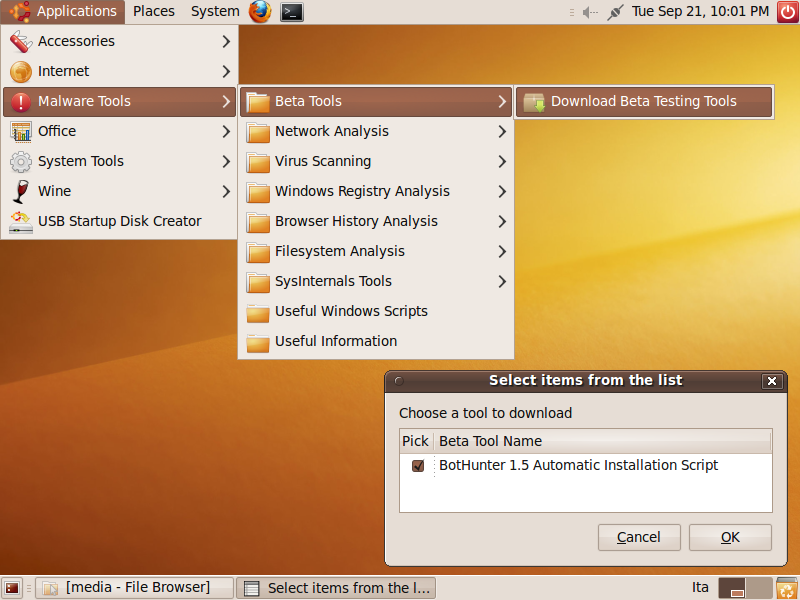
Task: Open the network connection indicator
Action: tap(615, 12)
